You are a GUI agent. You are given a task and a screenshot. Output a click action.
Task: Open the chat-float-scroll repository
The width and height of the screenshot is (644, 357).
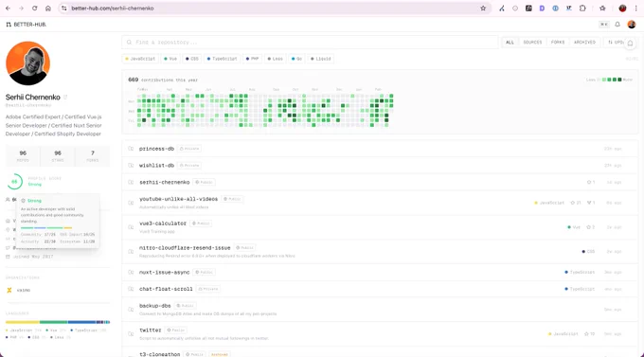pos(166,289)
